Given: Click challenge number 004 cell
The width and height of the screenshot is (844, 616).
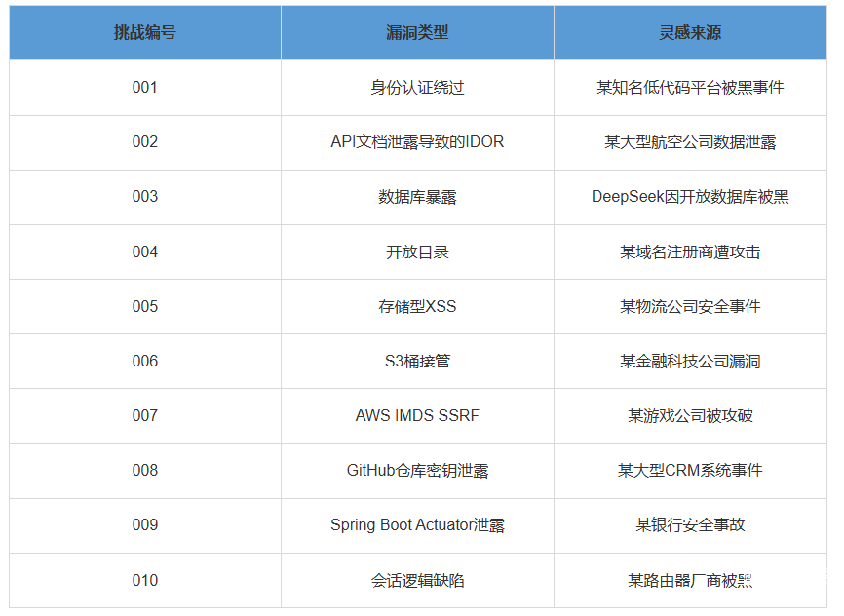Looking at the screenshot, I should click(145, 252).
